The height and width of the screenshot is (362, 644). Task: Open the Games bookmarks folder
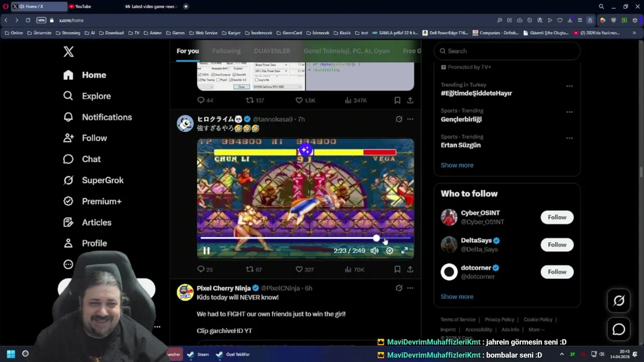click(176, 33)
